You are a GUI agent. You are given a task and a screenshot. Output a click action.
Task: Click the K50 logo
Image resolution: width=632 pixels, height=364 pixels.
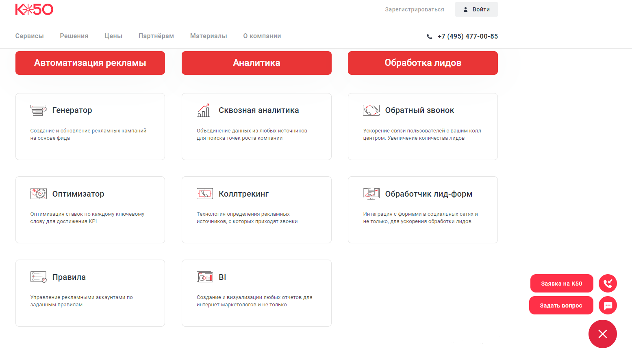coord(34,9)
